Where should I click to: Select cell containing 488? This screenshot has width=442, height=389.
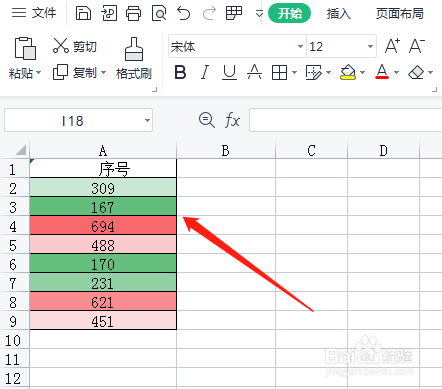pos(103,244)
